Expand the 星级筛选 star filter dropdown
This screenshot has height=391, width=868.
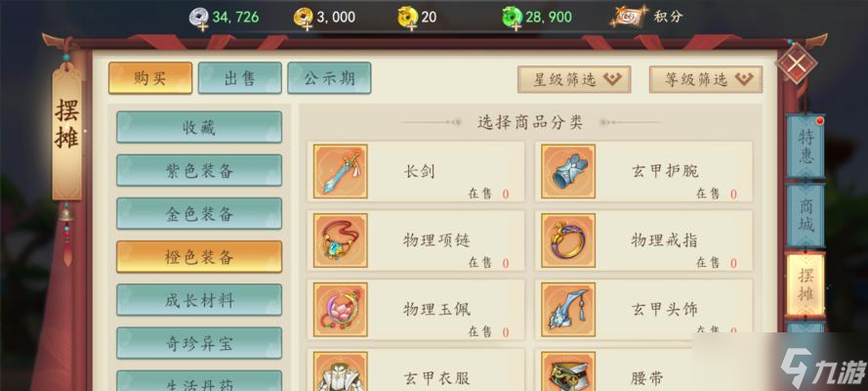(574, 80)
